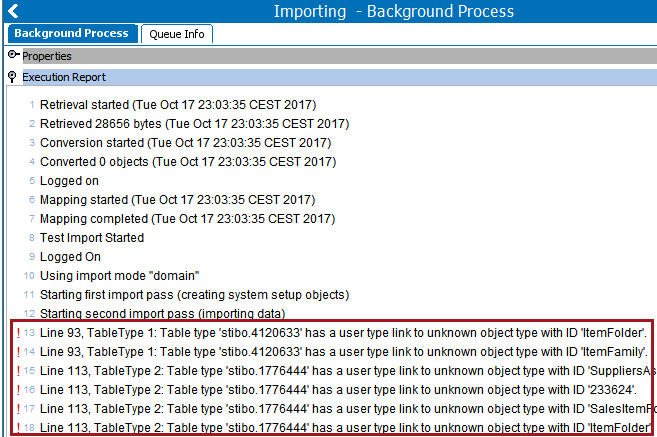
Task: Click the error icon on line 15
Action: click(18, 371)
